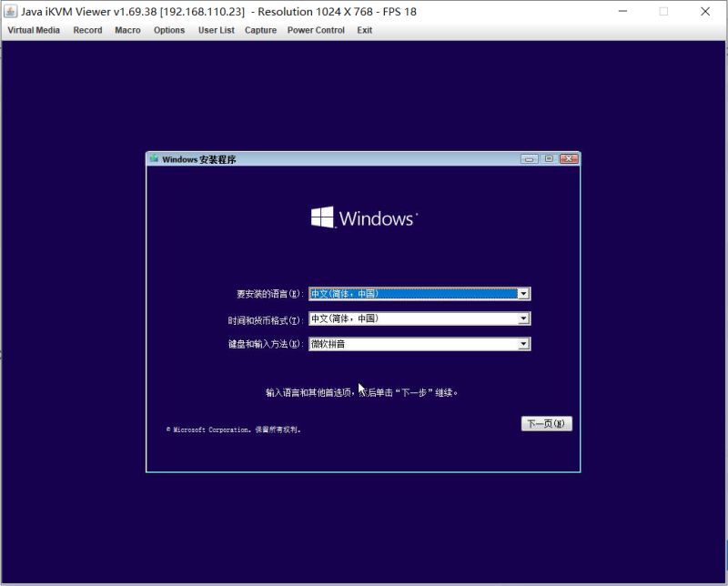This screenshot has height=586, width=728.
Task: Open the Power Control menu
Action: [316, 30]
